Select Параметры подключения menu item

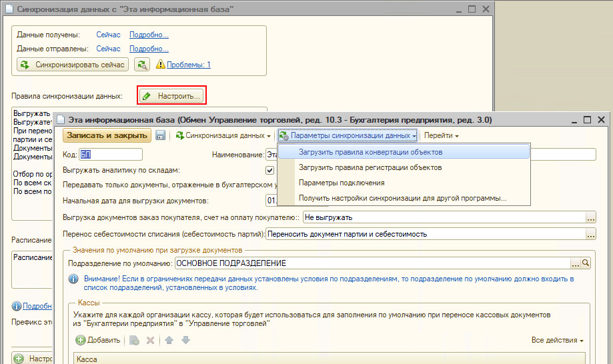[x=342, y=183]
